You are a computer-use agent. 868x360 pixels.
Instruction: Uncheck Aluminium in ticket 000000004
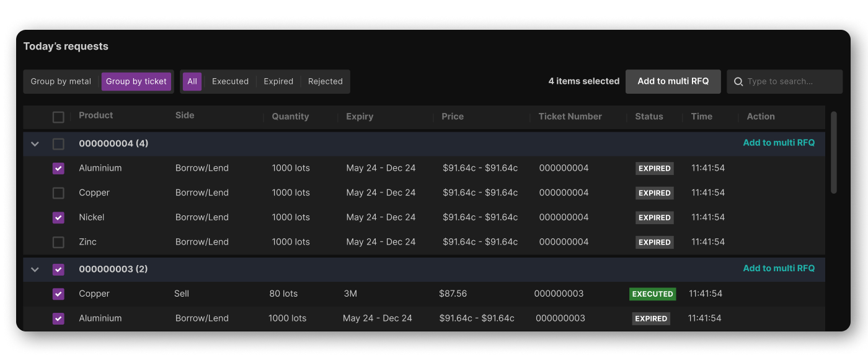[58, 168]
